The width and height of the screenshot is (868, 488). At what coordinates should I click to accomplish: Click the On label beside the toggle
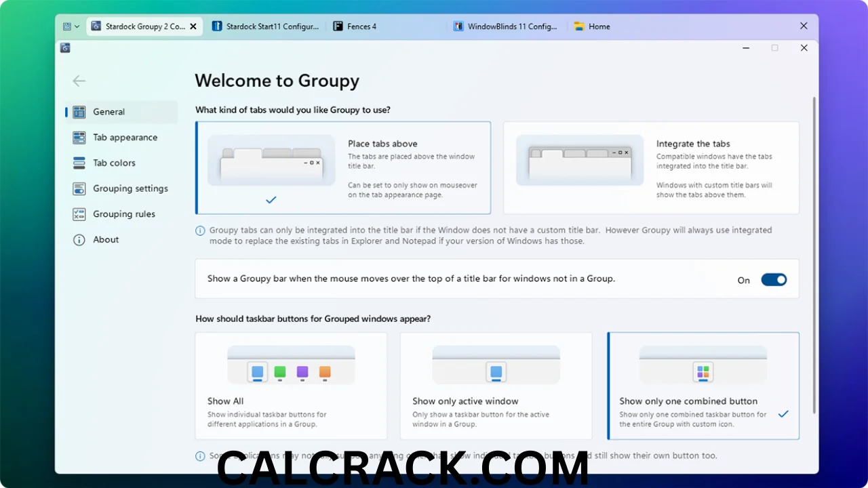click(744, 281)
